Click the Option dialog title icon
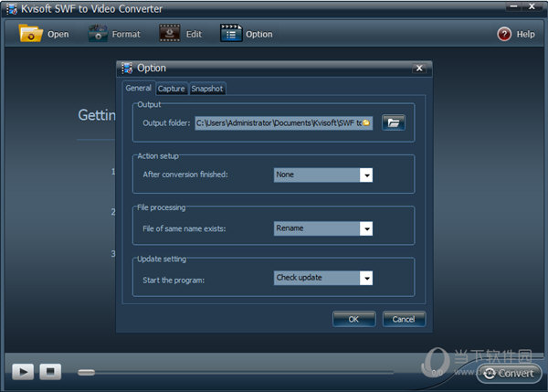This screenshot has height=392, width=548. [x=127, y=68]
